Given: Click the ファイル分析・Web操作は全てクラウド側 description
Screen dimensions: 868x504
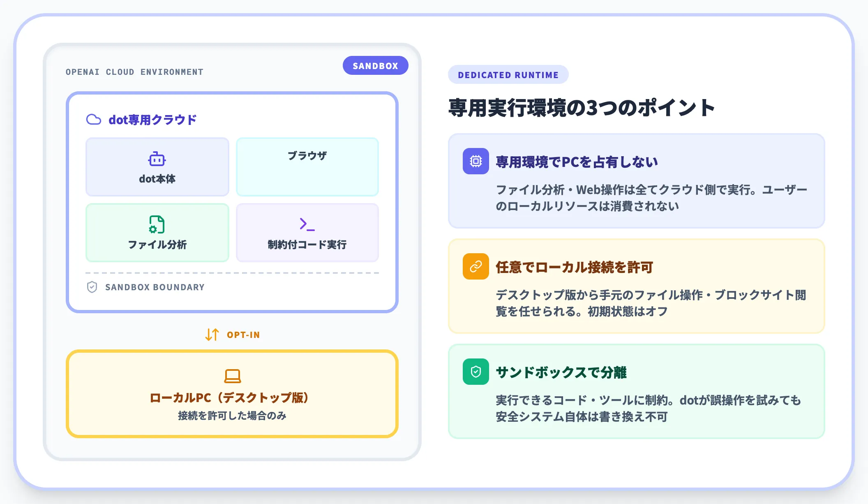Looking at the screenshot, I should click(x=651, y=198).
